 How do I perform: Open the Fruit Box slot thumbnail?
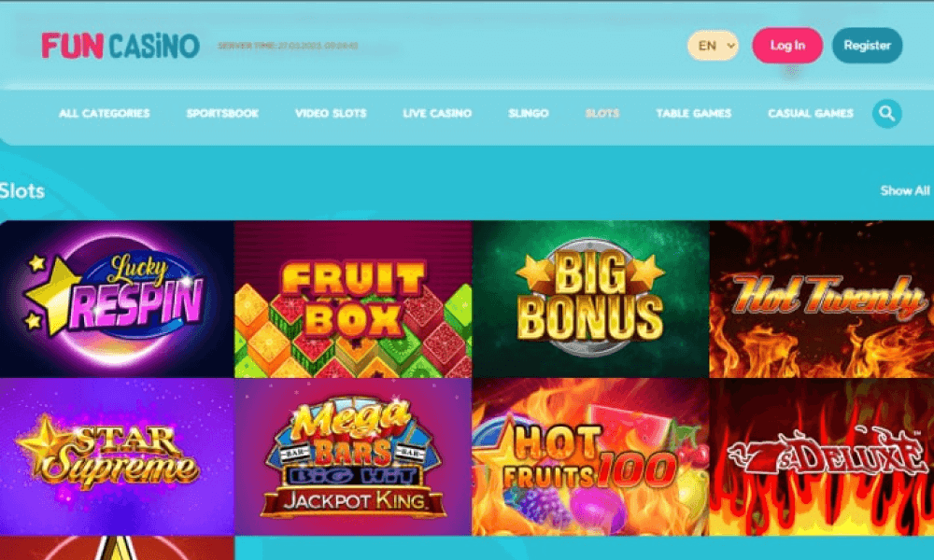[353, 300]
